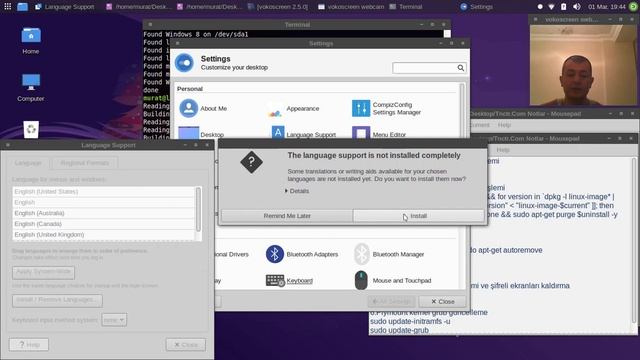Switch to Terminal taskbar item
The image size is (640, 360).
click(406, 7)
